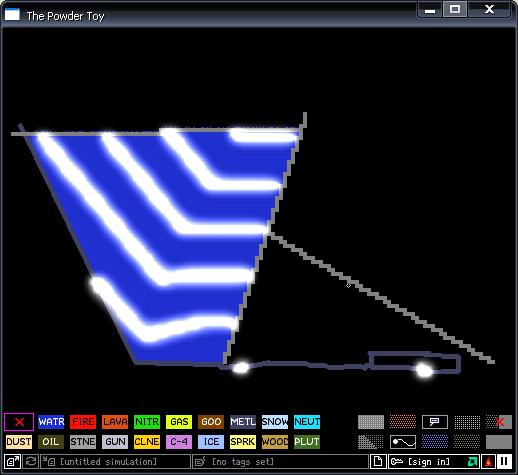Select the streamline wall tool icon
The width and height of the screenshot is (518, 475).
pyautogui.click(x=403, y=442)
